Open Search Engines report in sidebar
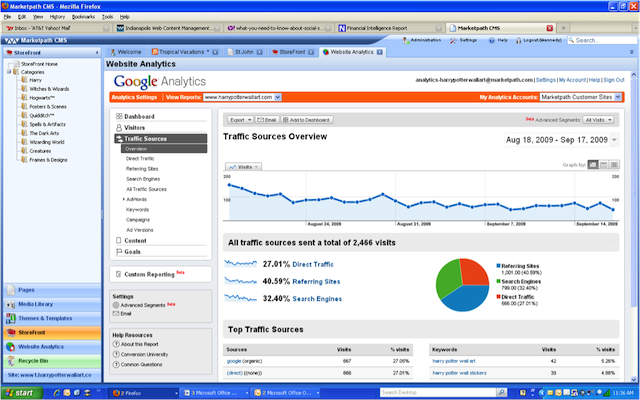640x400 pixels. click(143, 179)
